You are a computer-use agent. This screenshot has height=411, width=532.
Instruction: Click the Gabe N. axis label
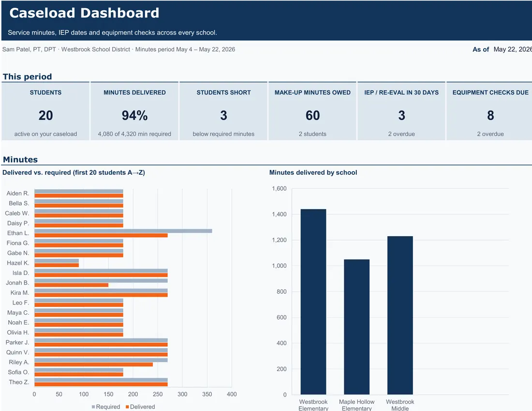click(18, 253)
